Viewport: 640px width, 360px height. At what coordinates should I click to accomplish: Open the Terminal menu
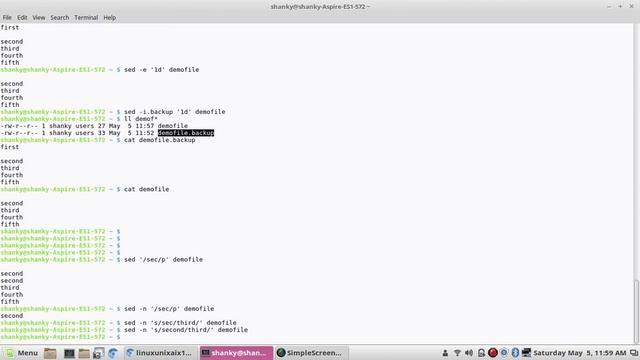86,18
